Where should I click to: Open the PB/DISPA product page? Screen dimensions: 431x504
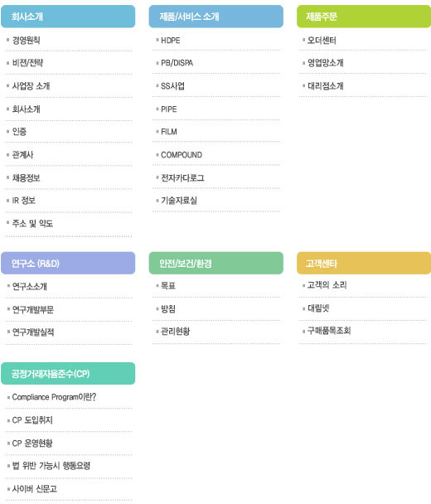click(177, 63)
